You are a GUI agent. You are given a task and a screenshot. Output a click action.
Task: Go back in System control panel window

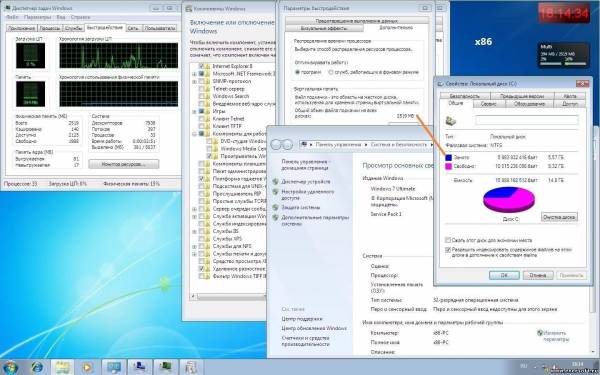[x=276, y=144]
